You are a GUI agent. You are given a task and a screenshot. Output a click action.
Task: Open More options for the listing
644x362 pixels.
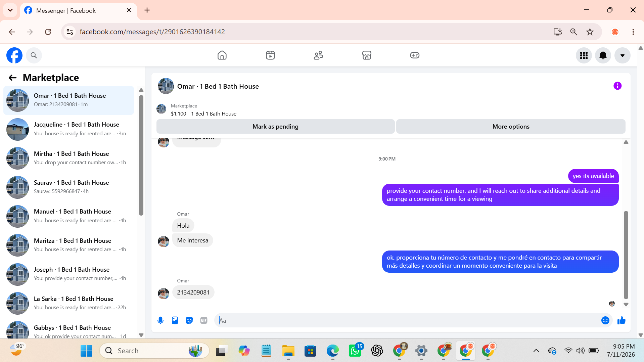(511, 127)
